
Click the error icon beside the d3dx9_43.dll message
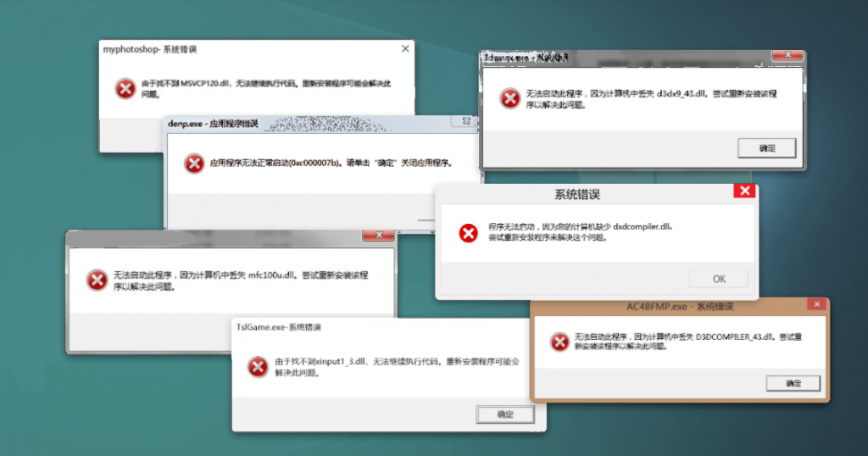click(509, 98)
